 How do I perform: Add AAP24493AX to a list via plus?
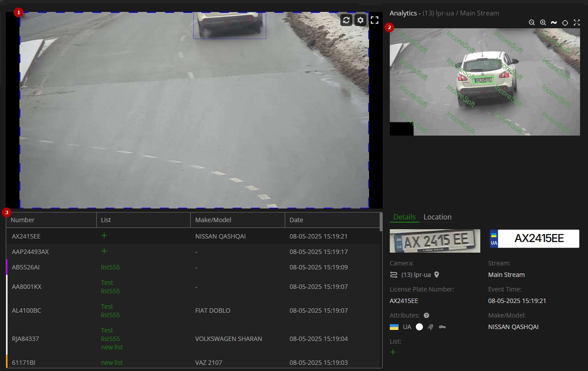pyautogui.click(x=104, y=251)
